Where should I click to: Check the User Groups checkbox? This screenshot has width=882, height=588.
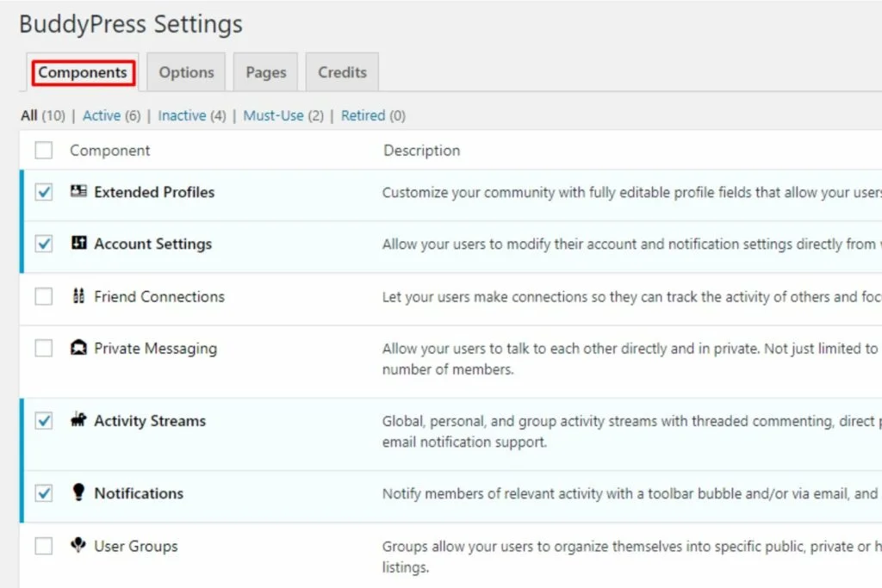click(44, 546)
